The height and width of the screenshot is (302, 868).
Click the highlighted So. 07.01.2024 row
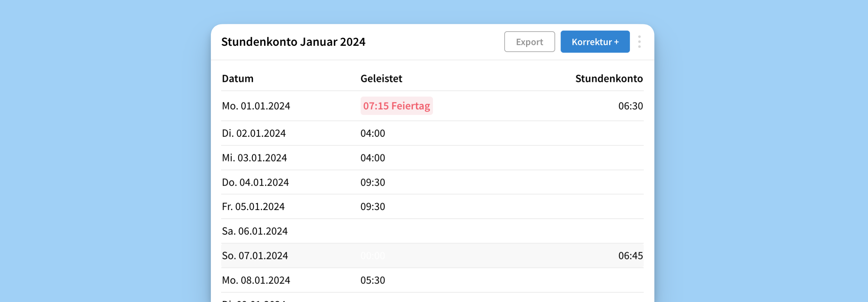tap(255, 256)
